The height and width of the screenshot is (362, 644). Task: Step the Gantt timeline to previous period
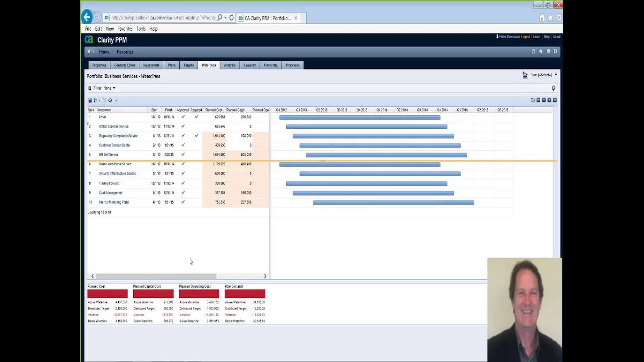click(544, 100)
